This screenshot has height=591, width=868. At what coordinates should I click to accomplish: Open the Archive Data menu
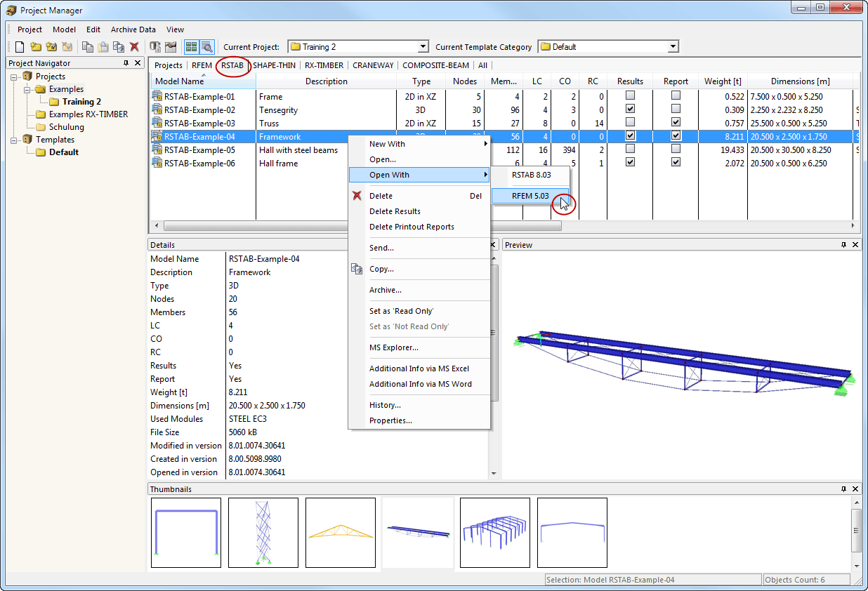(x=133, y=29)
